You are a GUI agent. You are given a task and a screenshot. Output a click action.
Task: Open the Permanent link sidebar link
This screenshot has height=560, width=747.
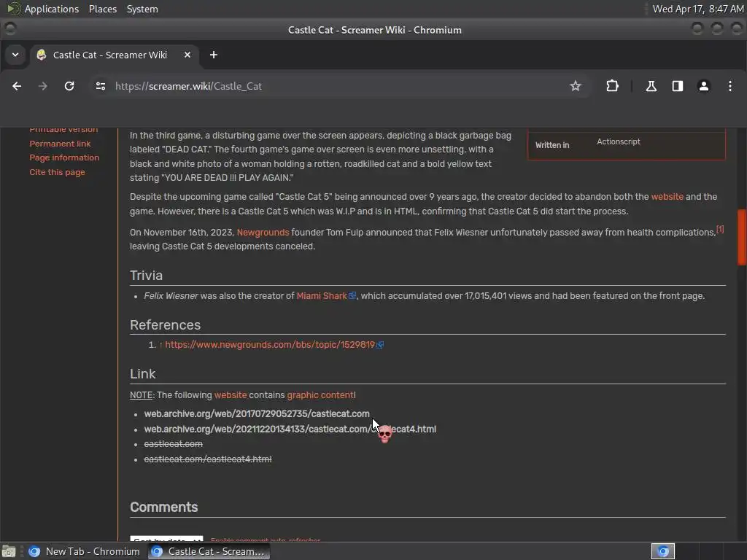(60, 144)
